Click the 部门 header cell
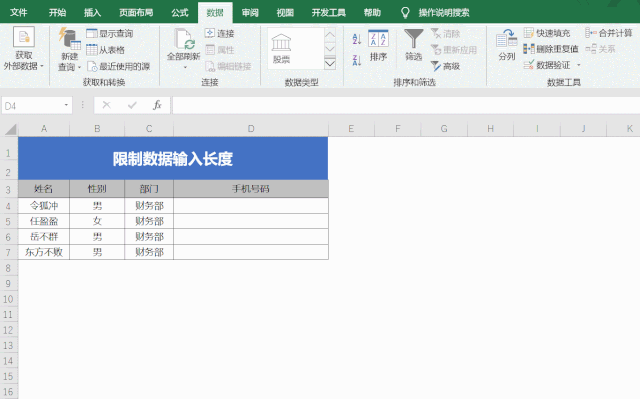The height and width of the screenshot is (399, 640). coord(149,189)
